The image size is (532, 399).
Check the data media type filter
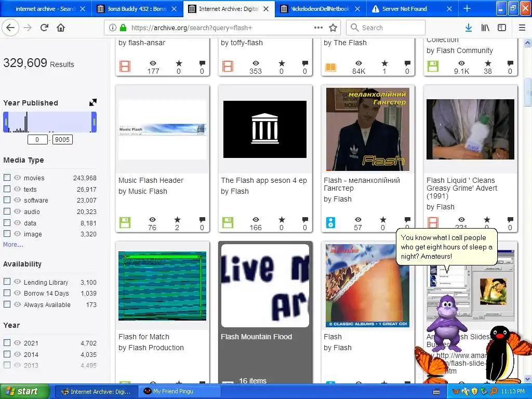pyautogui.click(x=7, y=222)
